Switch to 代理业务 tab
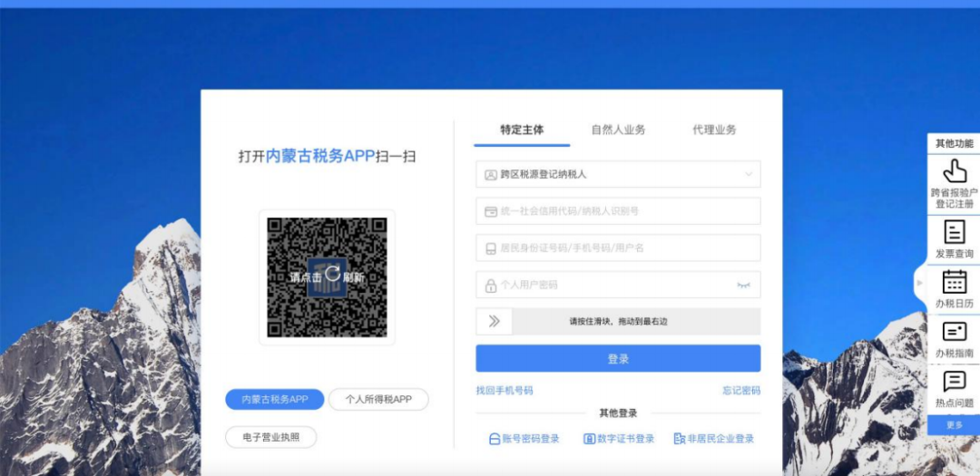 point(714,130)
